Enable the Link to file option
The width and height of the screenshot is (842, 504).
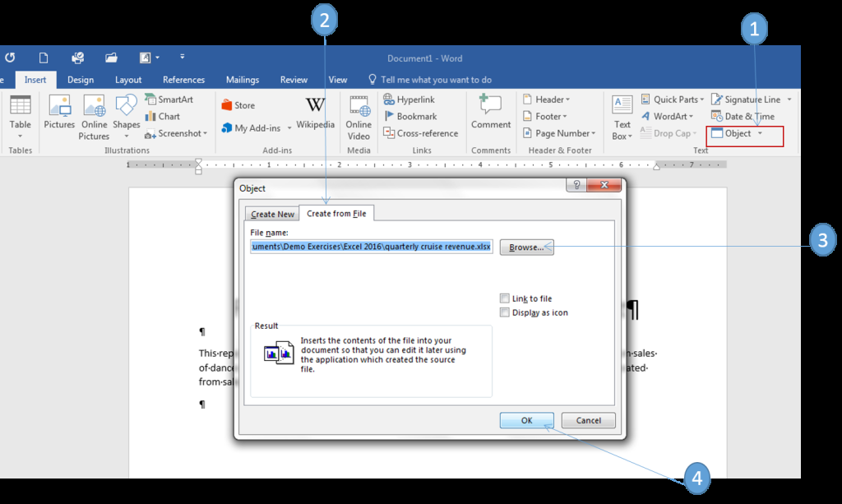pyautogui.click(x=505, y=298)
